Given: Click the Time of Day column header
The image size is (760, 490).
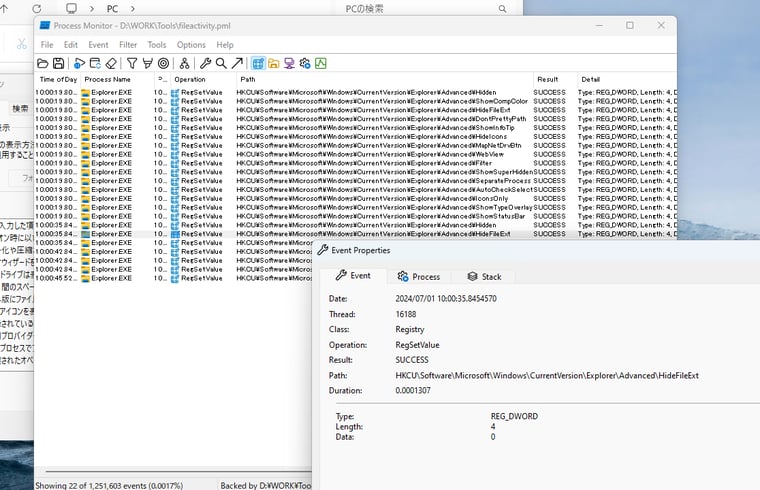Looking at the screenshot, I should pos(58,79).
